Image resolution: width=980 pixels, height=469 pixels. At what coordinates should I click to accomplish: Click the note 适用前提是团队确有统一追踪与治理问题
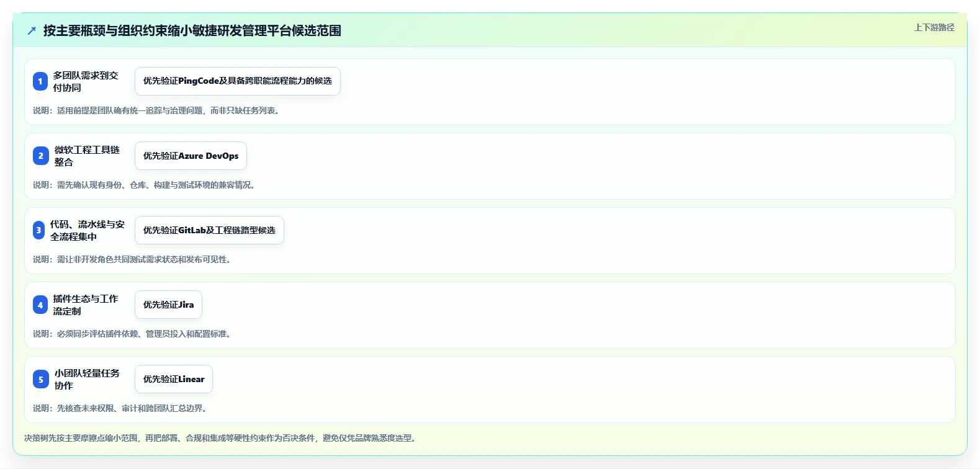tap(156, 110)
